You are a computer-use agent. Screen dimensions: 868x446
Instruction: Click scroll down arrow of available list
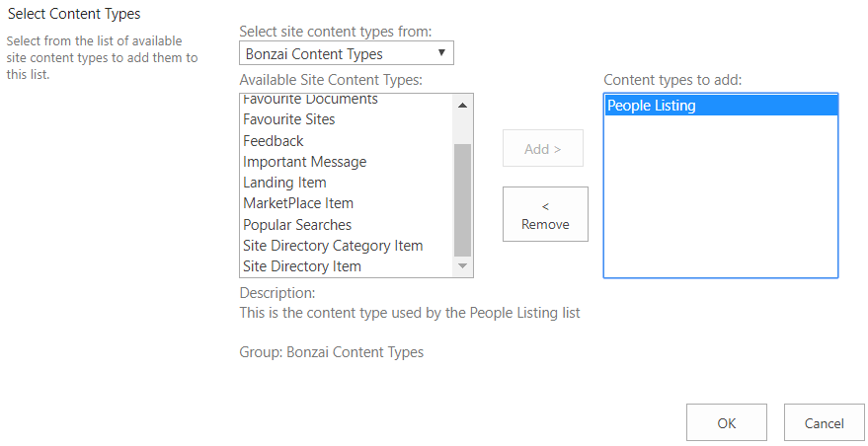(463, 266)
